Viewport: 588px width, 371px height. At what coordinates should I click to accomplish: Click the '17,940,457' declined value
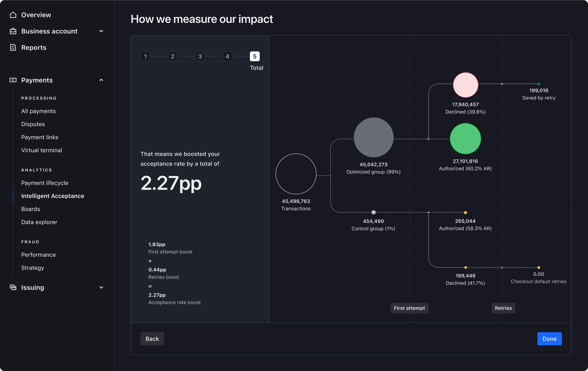tap(465, 104)
